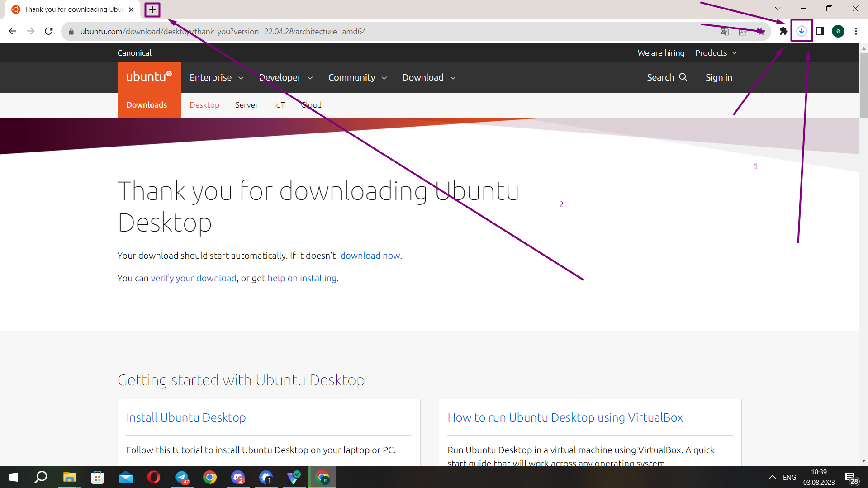Open Install Ubuntu Desktop tutorial
The image size is (868, 488).
point(186,417)
